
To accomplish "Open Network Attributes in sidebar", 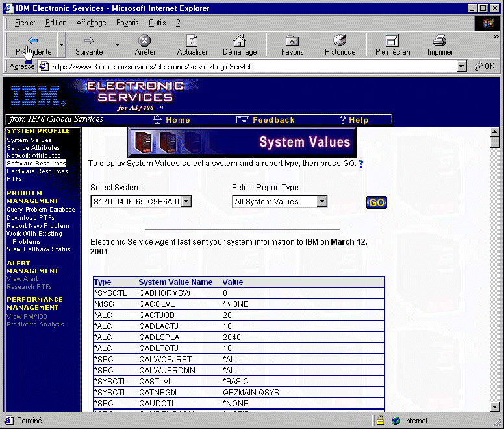I will (34, 155).
